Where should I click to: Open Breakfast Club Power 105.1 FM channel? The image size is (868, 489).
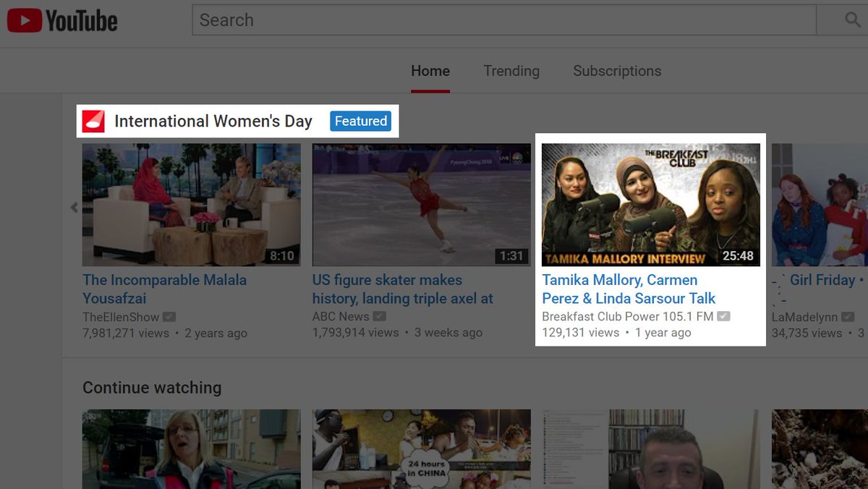[x=628, y=317]
